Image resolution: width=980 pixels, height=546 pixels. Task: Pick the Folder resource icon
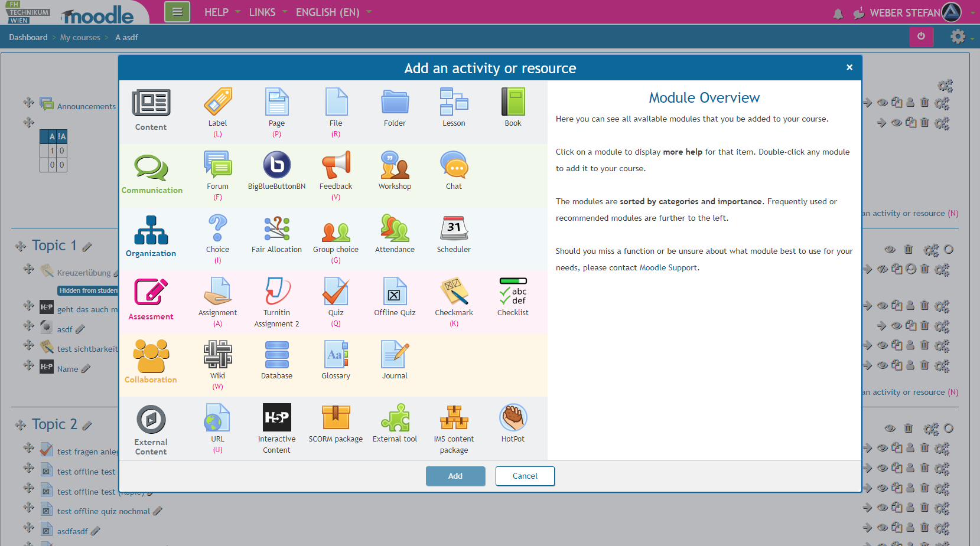coord(395,102)
